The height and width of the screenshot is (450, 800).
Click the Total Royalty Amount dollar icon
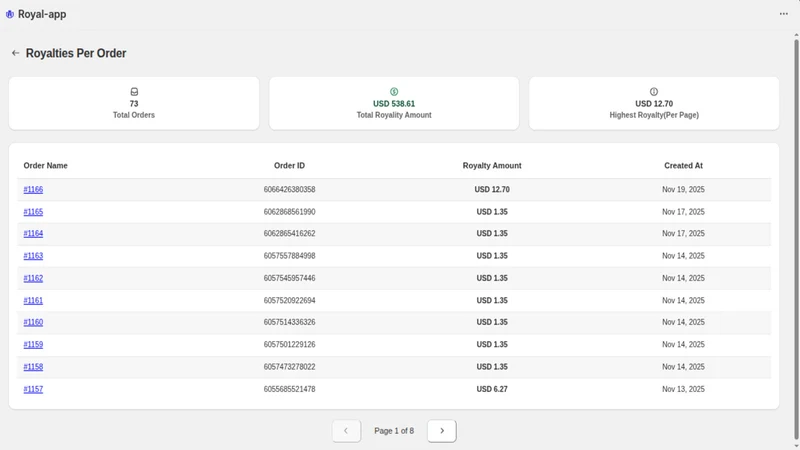[x=394, y=92]
